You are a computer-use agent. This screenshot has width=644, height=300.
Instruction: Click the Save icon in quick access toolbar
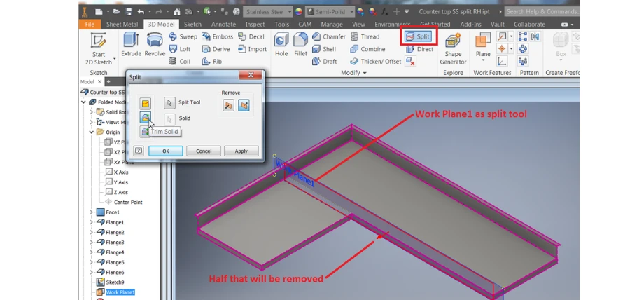pyautogui.click(x=129, y=11)
